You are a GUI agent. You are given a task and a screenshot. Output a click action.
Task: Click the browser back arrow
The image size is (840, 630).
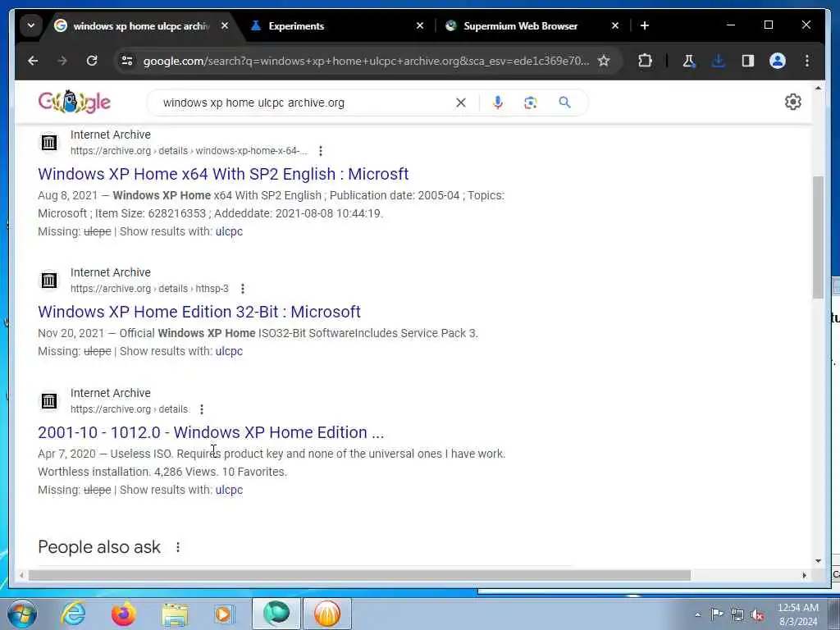coord(33,61)
